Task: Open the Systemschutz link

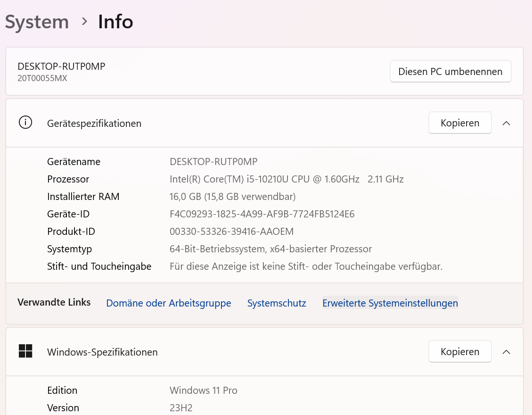Action: (277, 303)
